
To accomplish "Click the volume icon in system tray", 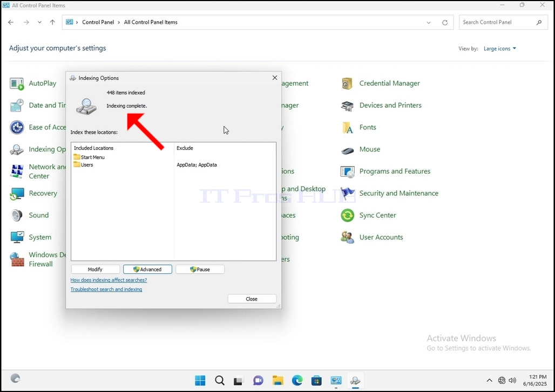I will click(x=512, y=380).
